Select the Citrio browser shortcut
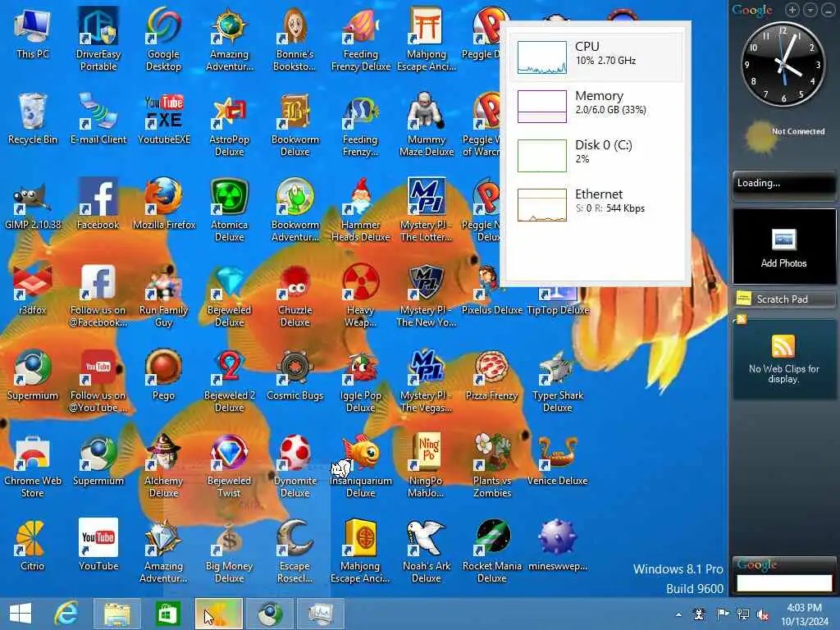The width and height of the screenshot is (840, 630). 33,546
